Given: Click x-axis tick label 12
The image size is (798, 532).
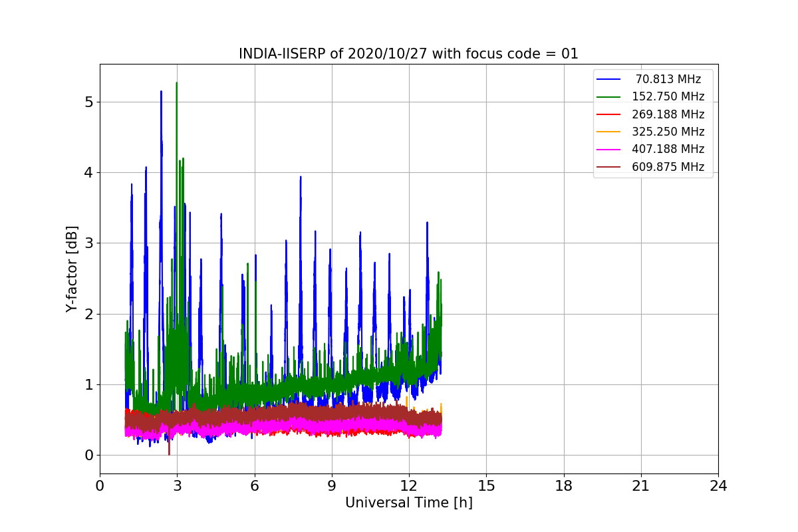Looking at the screenshot, I should (x=409, y=485).
